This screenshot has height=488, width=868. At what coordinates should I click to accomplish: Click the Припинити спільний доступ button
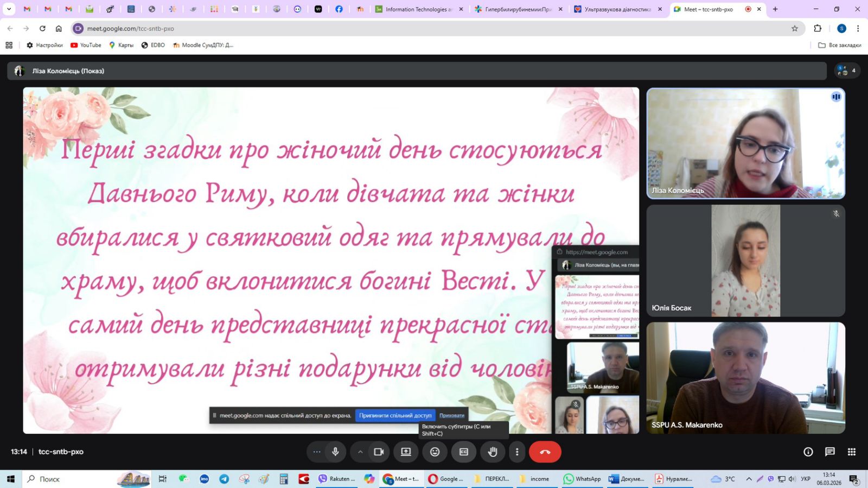coord(395,415)
